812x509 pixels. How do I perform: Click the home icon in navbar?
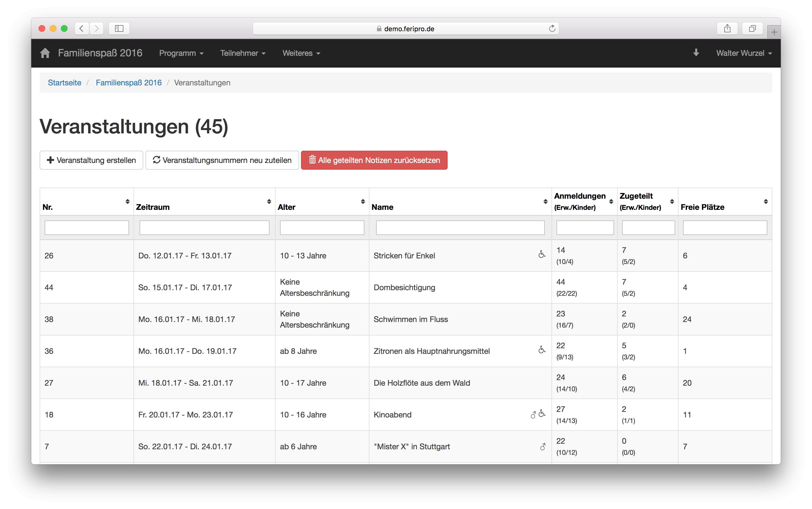[45, 53]
